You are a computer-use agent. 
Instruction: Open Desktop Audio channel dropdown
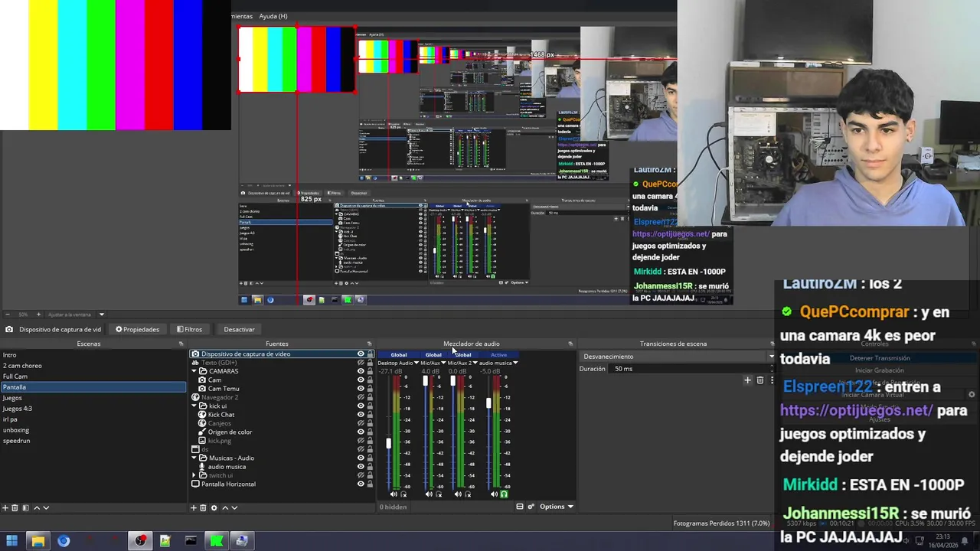tap(416, 363)
